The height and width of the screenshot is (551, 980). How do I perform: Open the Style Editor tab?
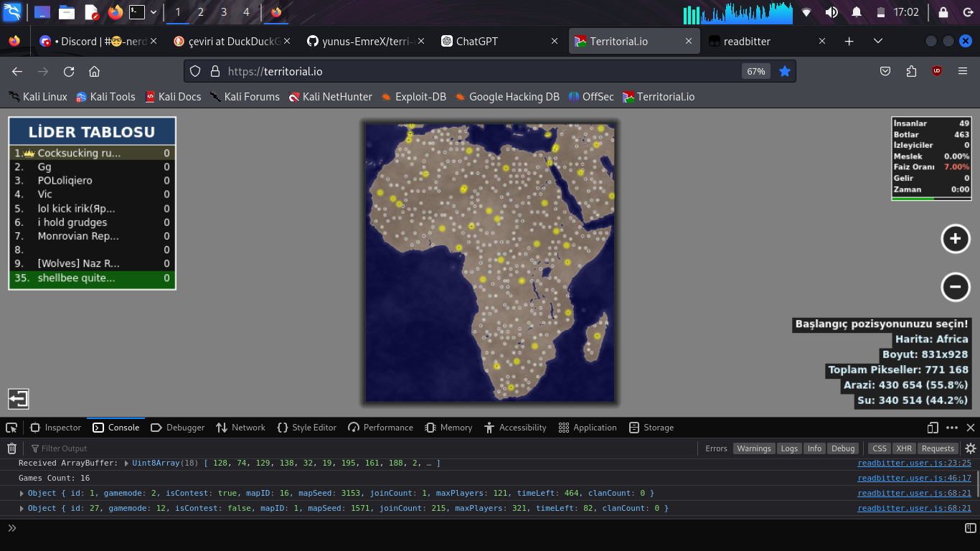[306, 428]
